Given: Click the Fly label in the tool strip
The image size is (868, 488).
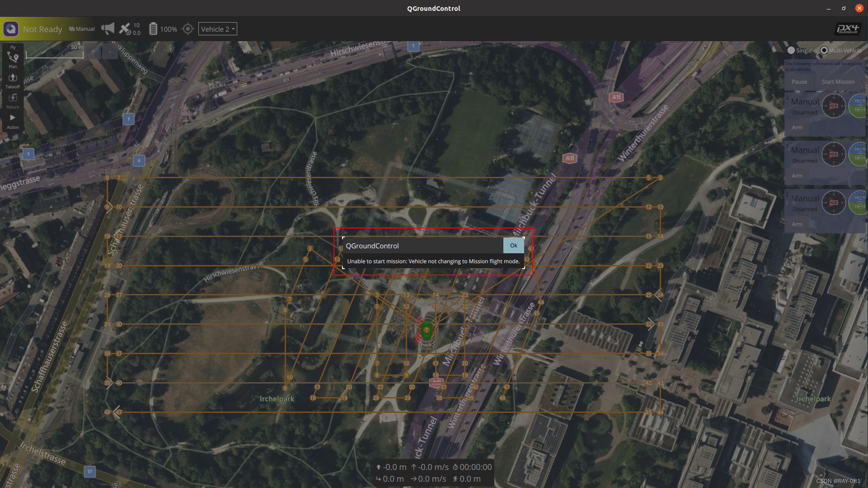Looking at the screenshot, I should tap(13, 47).
